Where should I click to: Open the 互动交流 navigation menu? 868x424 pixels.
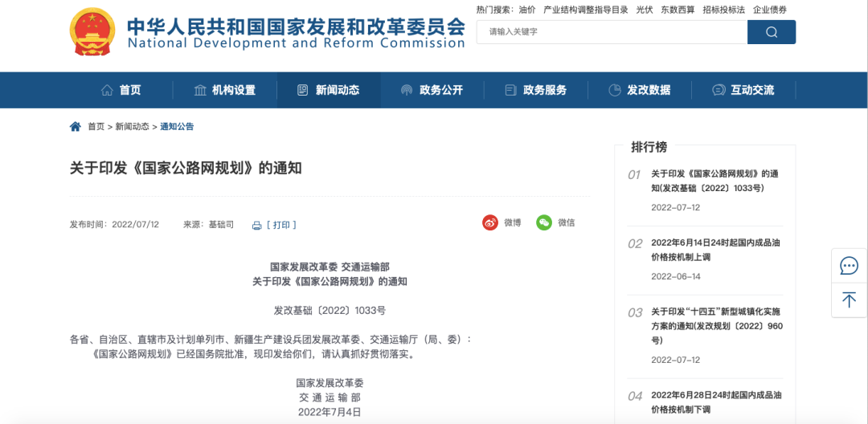[x=743, y=90]
